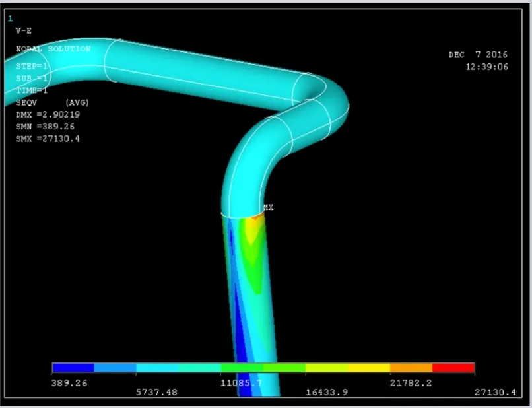Click the 12:39:06 timestamp
532x408 pixels.
pyautogui.click(x=486, y=67)
